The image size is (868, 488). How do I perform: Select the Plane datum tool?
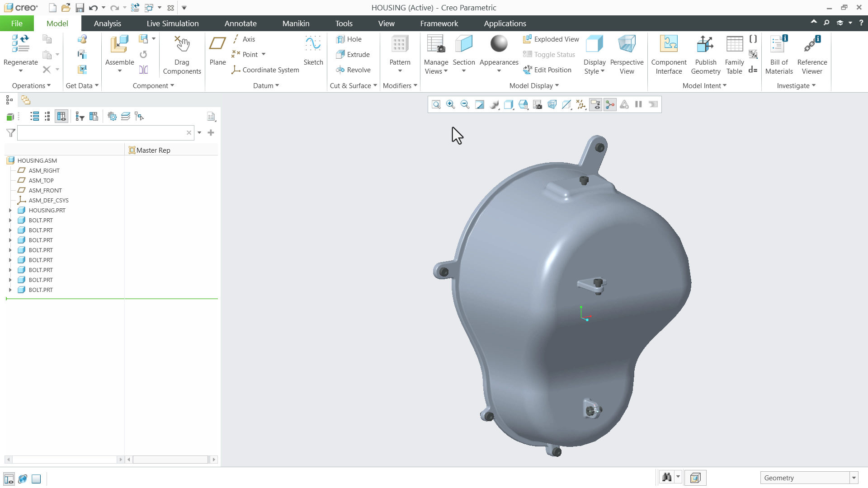217,51
